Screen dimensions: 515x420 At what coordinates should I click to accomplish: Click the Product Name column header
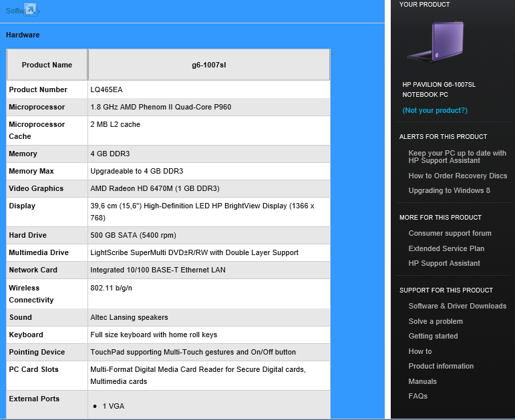coord(47,65)
